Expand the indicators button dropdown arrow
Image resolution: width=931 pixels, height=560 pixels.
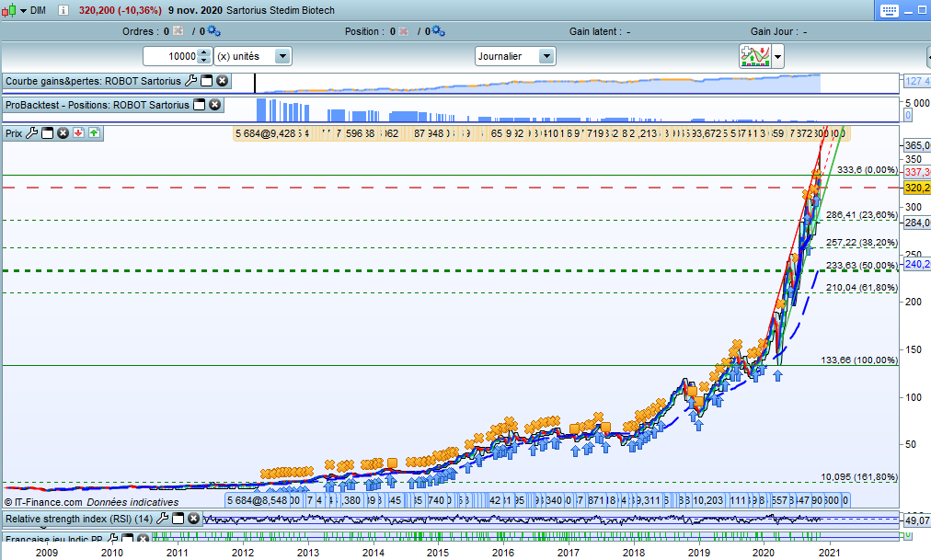click(x=778, y=56)
